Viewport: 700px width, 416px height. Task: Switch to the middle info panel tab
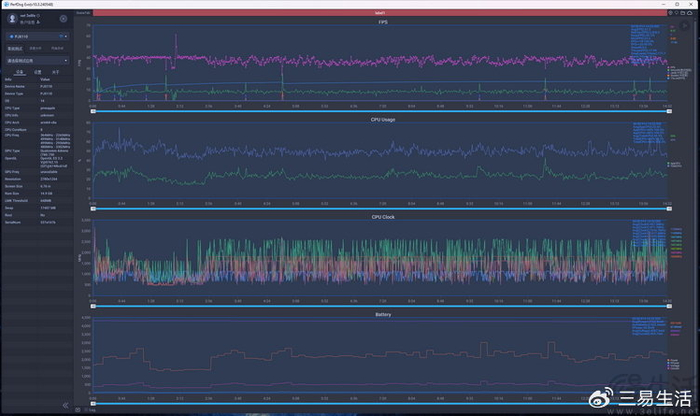tap(38, 73)
